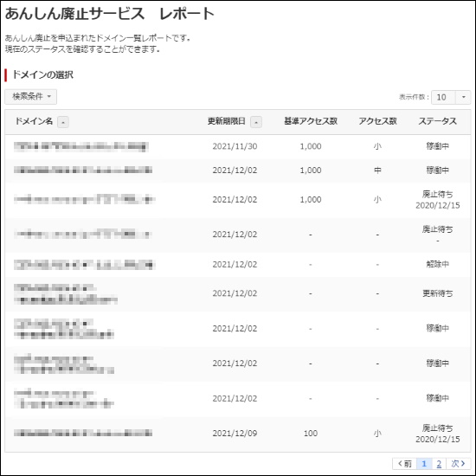Click 1,000 in the 2021/11/30 row
The image size is (476, 476).
[311, 146]
